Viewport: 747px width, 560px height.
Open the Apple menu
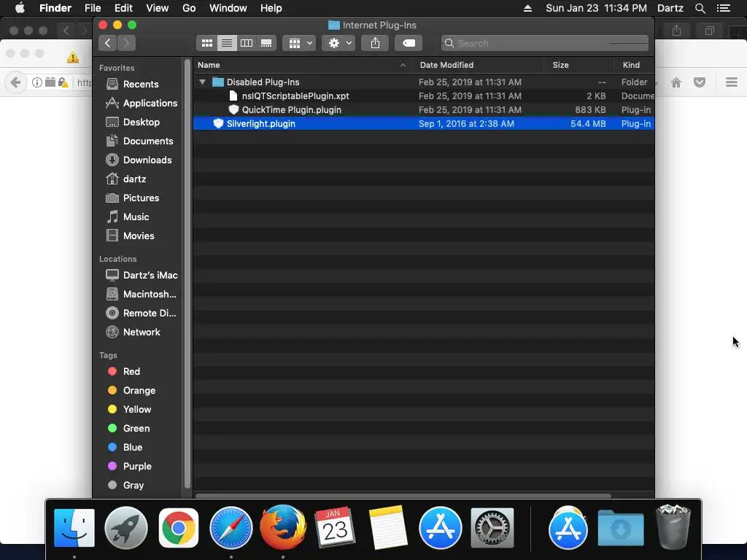coord(20,8)
